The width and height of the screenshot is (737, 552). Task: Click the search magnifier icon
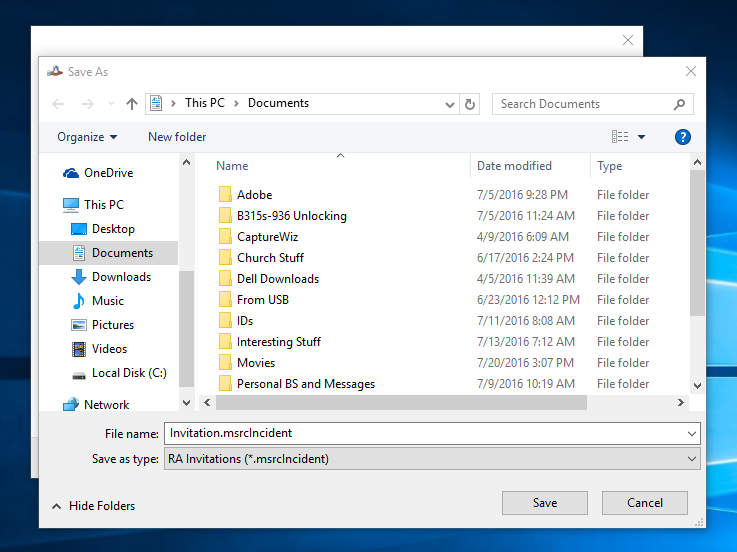tap(679, 104)
